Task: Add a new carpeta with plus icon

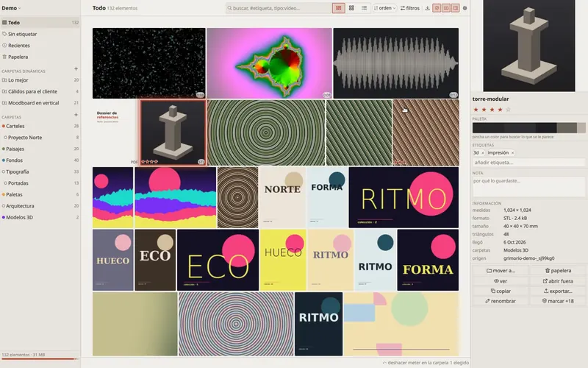Action: 76,115
